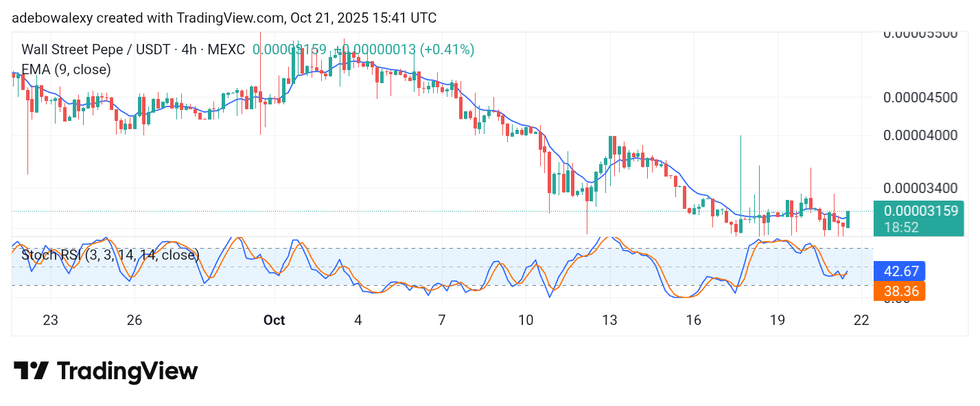Click the 19 date marker on the time axis

coord(777,320)
